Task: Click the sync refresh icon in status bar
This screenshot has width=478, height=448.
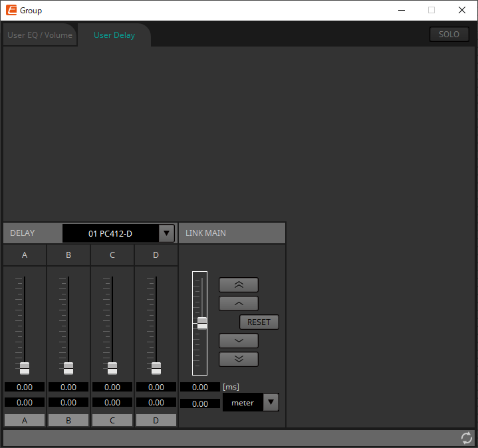Action: (467, 438)
